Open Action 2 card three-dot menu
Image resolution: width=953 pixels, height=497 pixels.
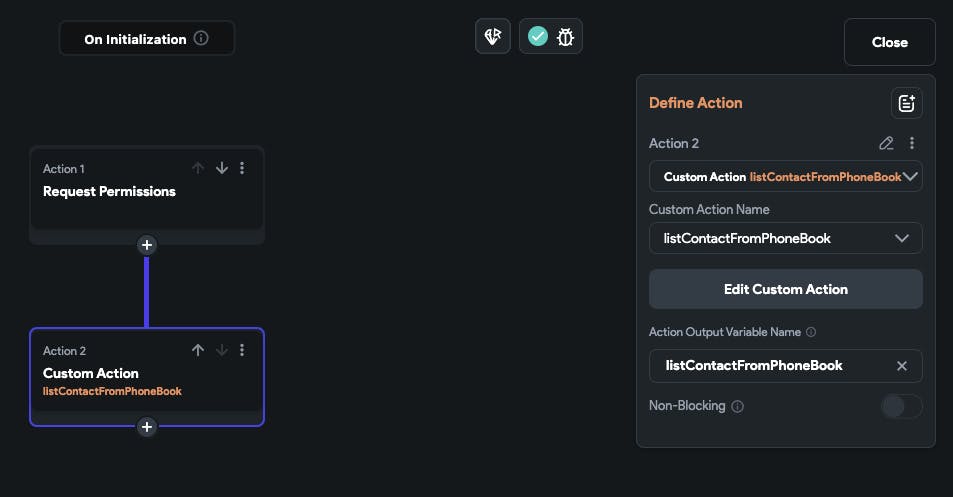pos(242,350)
